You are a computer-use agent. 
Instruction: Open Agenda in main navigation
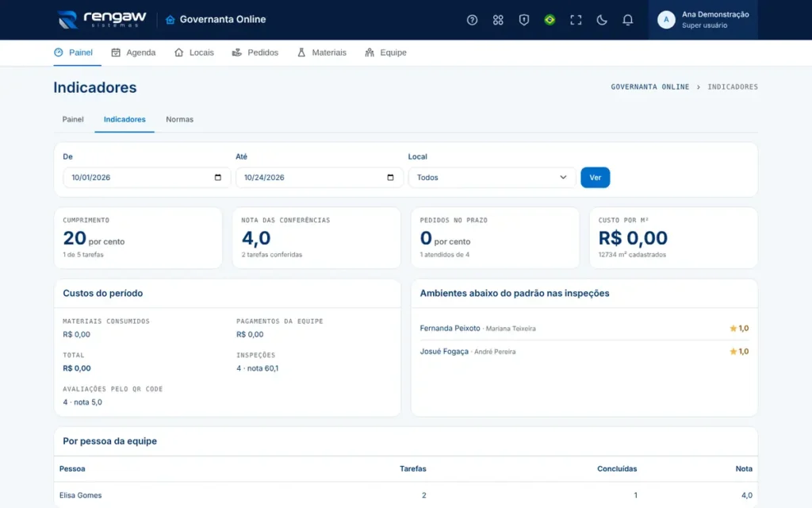[133, 52]
